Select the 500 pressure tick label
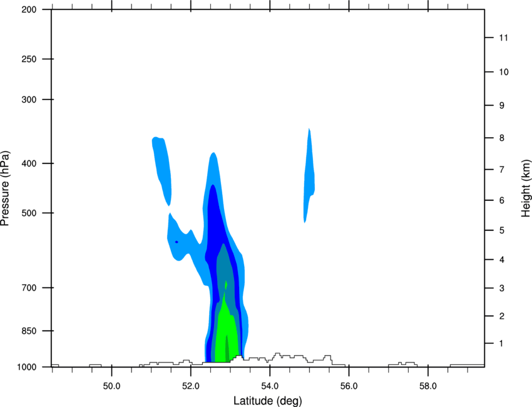 tap(29, 213)
